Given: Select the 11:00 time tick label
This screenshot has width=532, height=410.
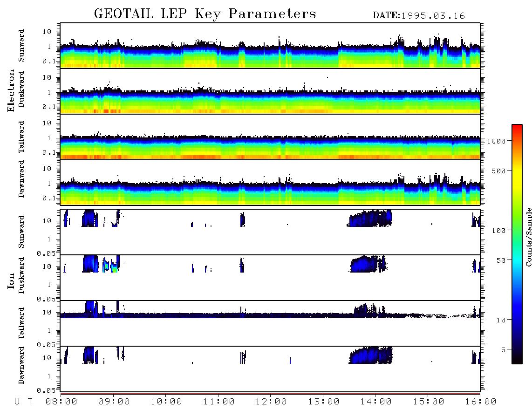Looking at the screenshot, I should click(x=218, y=402).
